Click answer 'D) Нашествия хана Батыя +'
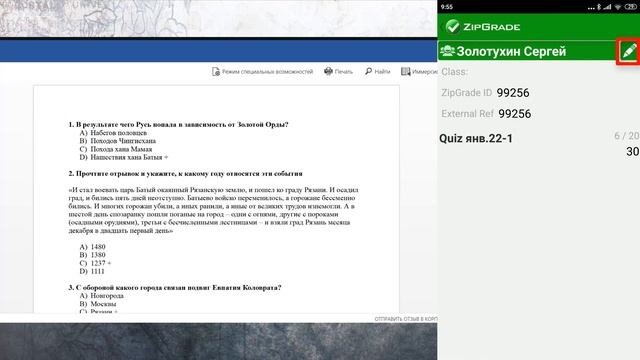Viewport: 640px width, 360px height. (x=124, y=157)
